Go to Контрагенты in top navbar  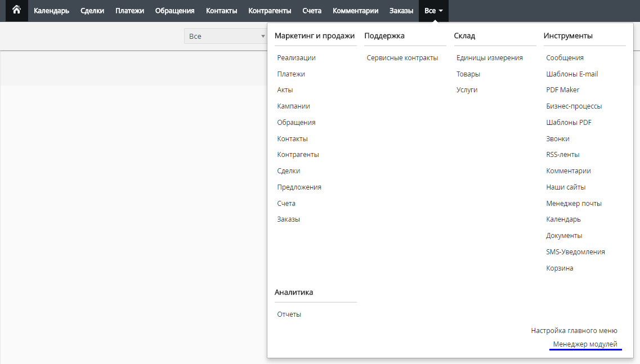point(270,11)
